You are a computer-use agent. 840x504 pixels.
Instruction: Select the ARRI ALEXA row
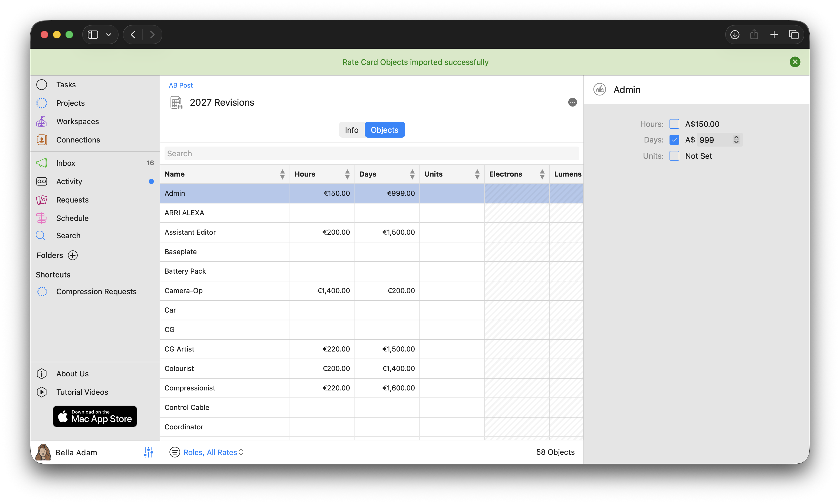[371, 213]
